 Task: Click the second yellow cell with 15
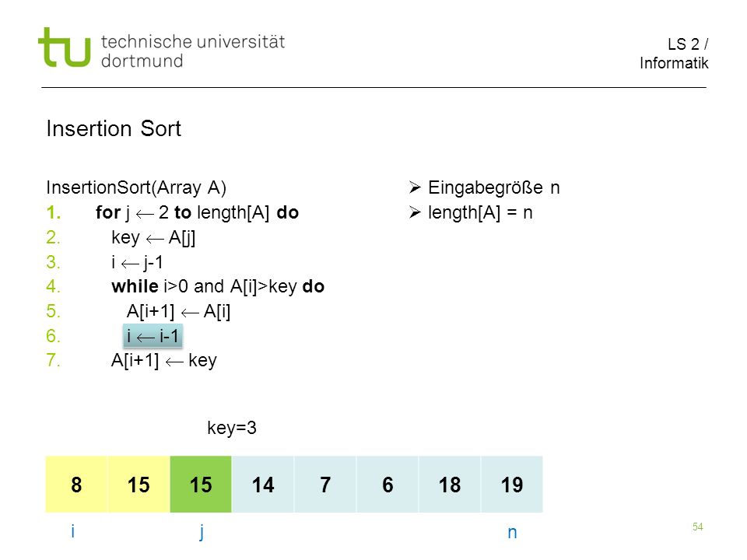tap(139, 485)
